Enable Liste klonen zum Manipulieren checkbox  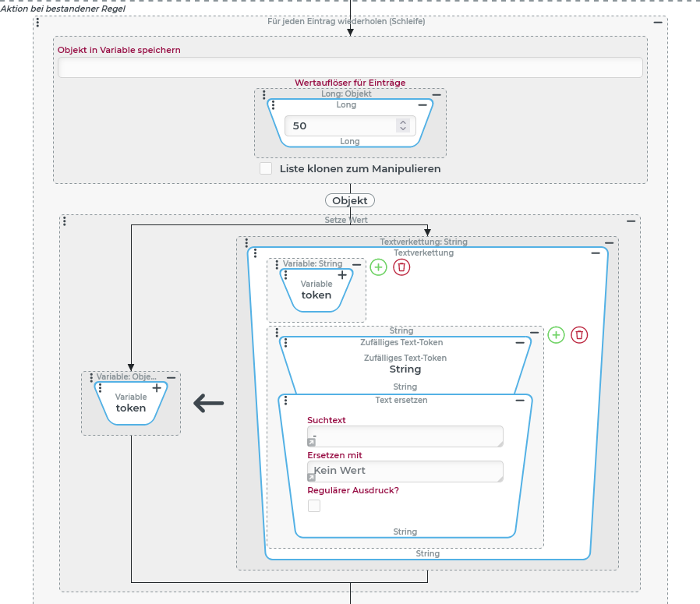click(x=266, y=168)
